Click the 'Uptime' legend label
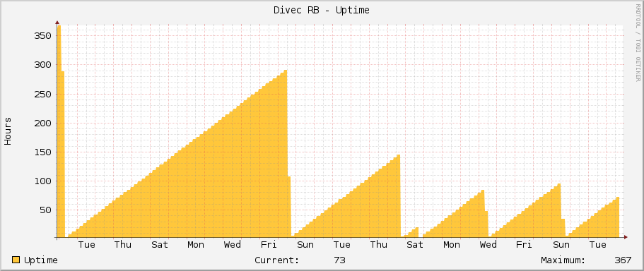Image resolution: width=644 pixels, height=271 pixels. coord(41,260)
